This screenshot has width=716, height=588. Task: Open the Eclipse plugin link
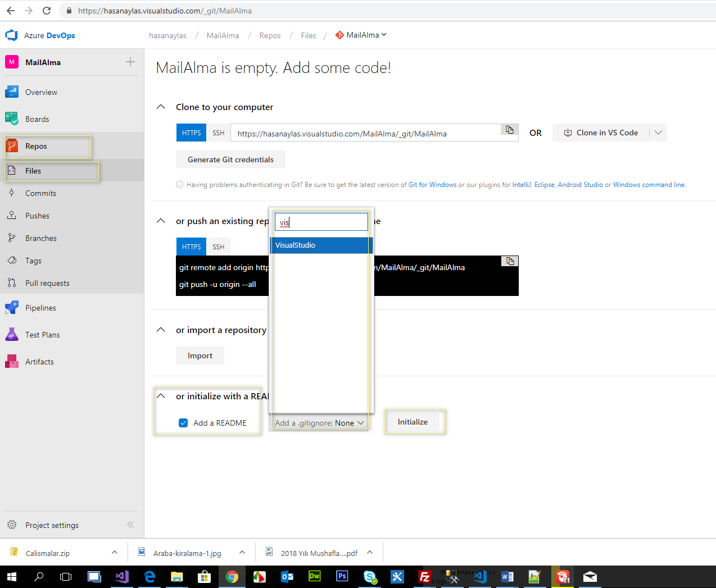(x=544, y=185)
